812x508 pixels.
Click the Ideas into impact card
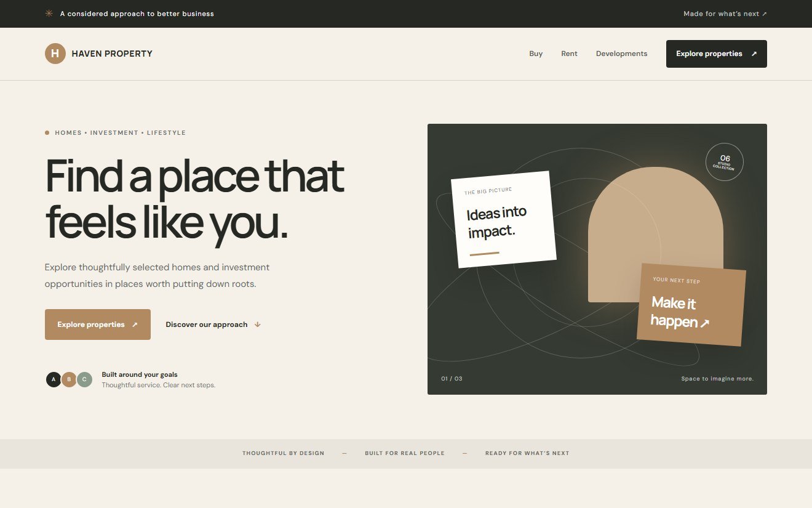[504, 219]
